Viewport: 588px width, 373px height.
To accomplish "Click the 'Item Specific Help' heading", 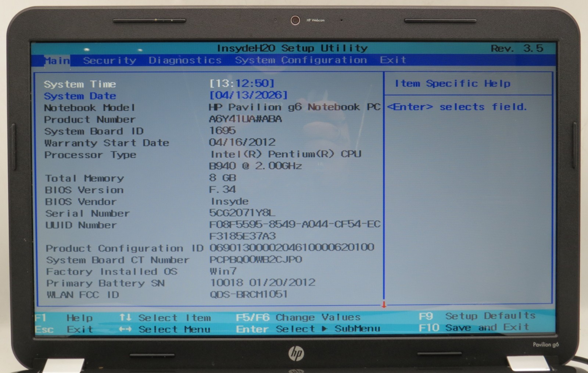I will point(452,84).
